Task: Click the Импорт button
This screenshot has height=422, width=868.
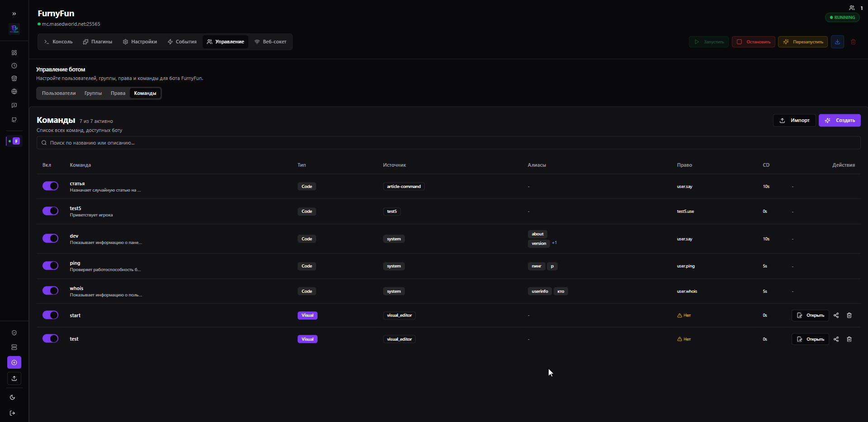Action: [x=794, y=120]
